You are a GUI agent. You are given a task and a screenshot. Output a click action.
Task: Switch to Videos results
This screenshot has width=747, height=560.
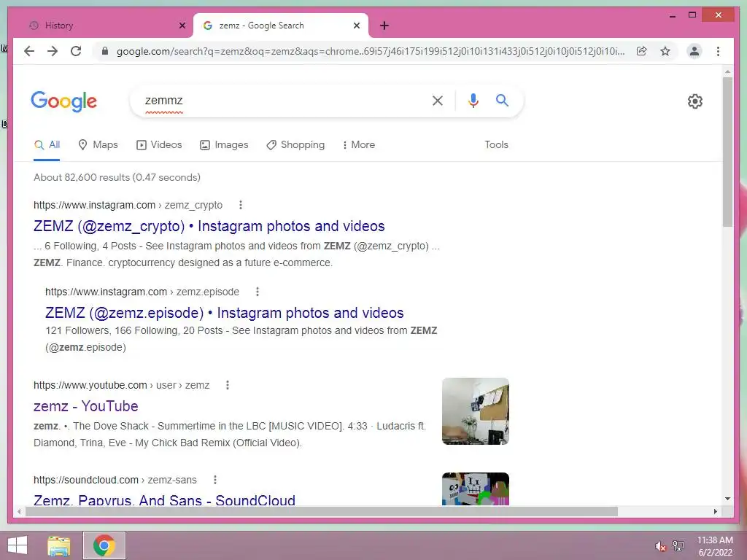(x=159, y=145)
